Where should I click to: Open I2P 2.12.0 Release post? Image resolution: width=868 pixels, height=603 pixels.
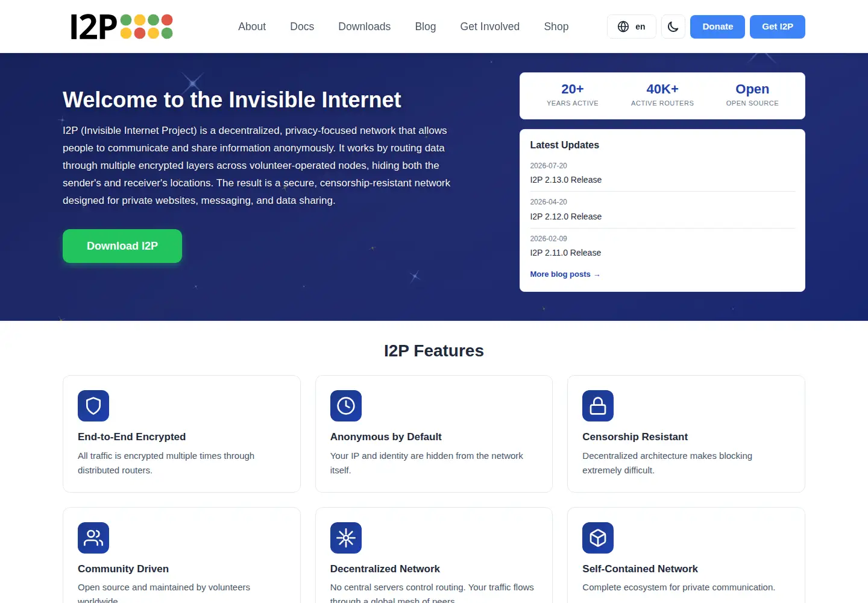[x=566, y=216]
